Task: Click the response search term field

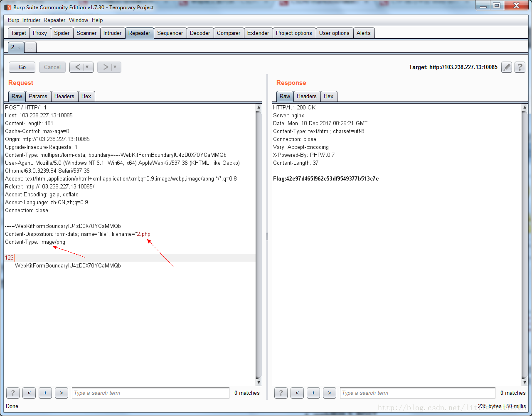Action: pyautogui.click(x=418, y=393)
